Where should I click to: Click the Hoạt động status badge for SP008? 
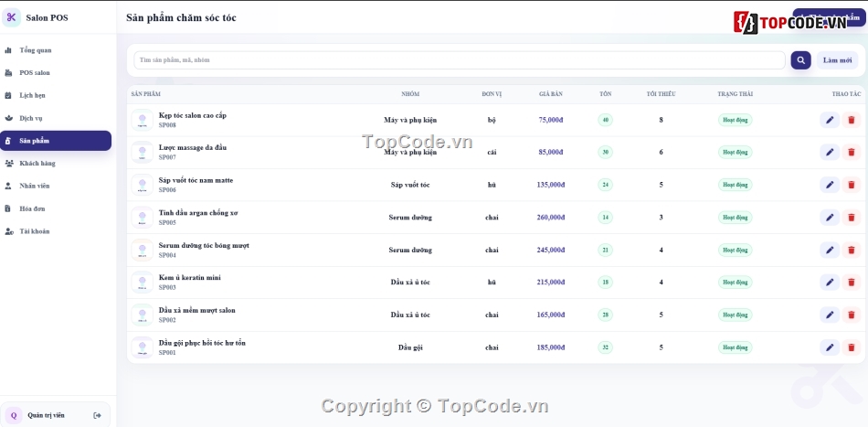[x=736, y=120]
